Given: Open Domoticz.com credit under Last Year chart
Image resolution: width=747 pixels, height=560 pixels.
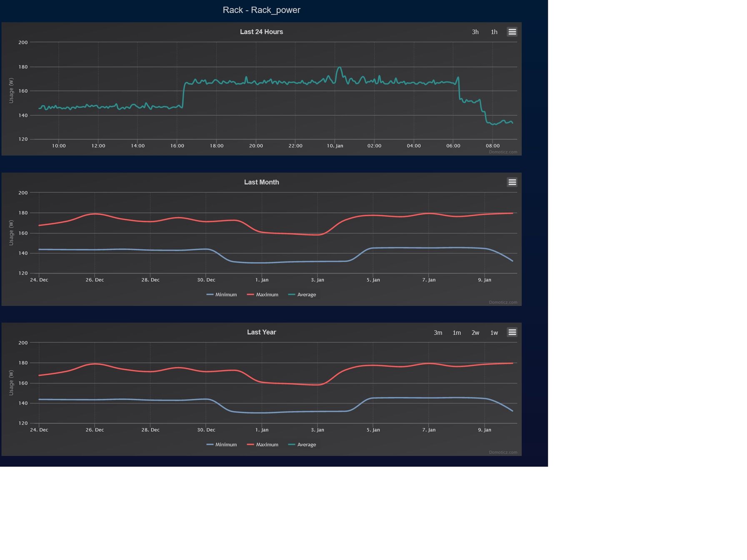Looking at the screenshot, I should point(503,452).
